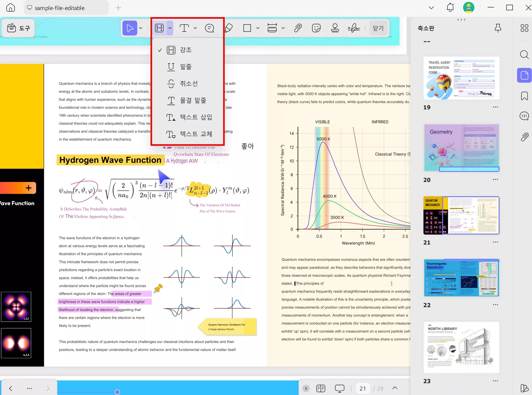Click the paperclip attachment tool in toolbar

coord(298,28)
